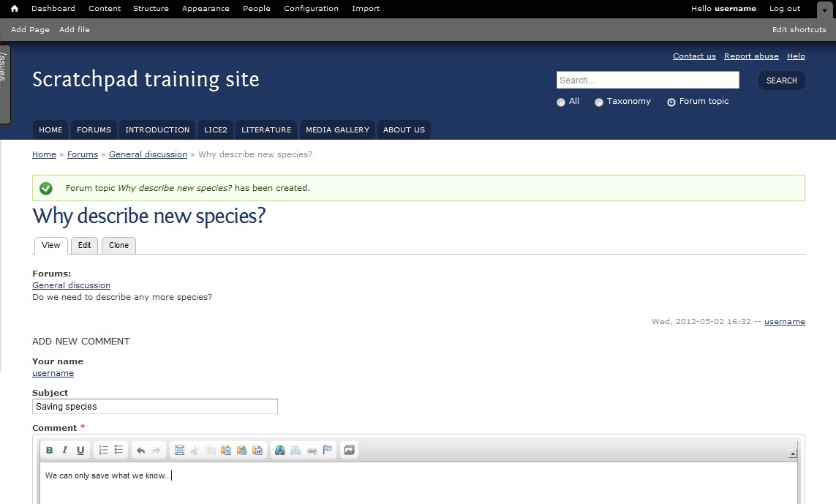Switch to the Edit tab
Image resolution: width=836 pixels, height=504 pixels.
tap(84, 245)
